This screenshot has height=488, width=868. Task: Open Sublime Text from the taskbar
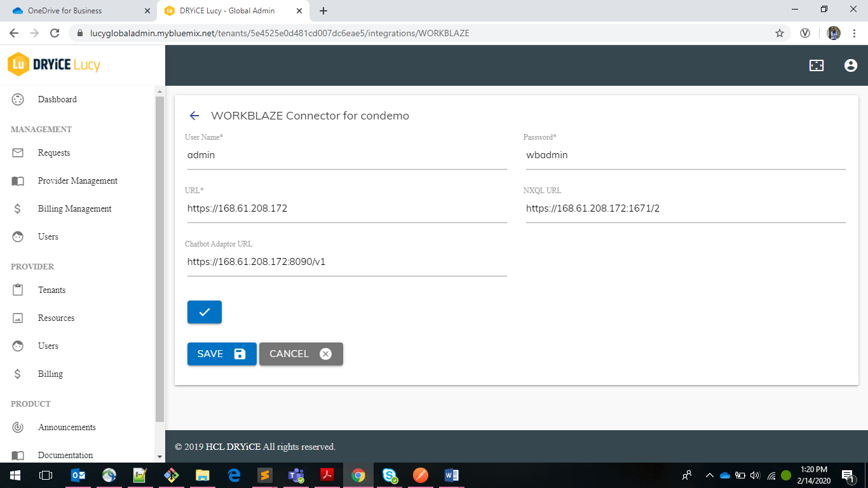pos(265,475)
